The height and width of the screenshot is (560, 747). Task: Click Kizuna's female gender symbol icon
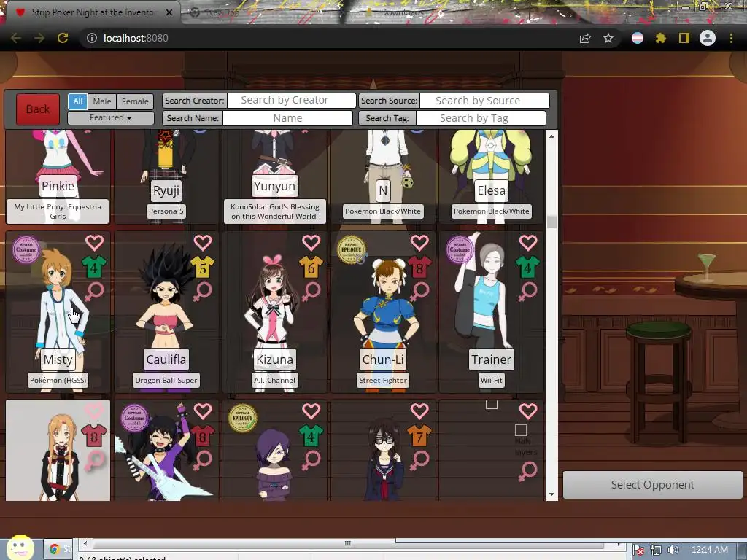coord(311,292)
